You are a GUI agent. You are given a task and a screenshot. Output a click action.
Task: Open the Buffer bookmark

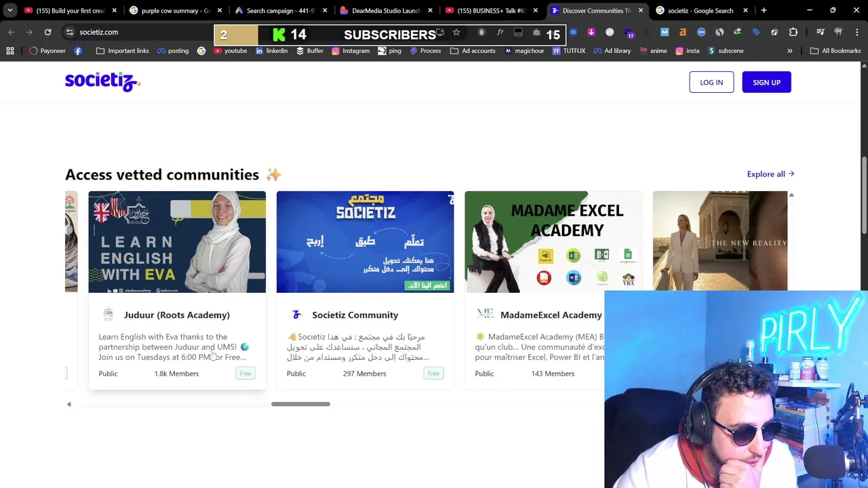click(x=310, y=51)
